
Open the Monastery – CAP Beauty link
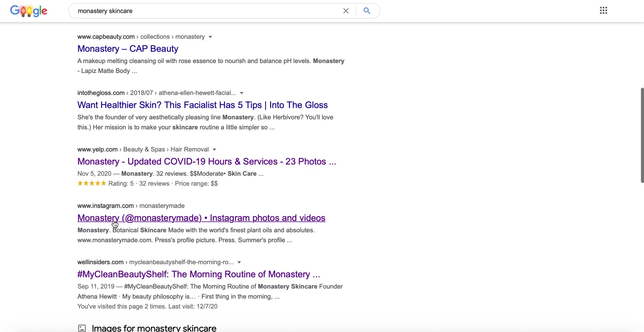point(128,49)
